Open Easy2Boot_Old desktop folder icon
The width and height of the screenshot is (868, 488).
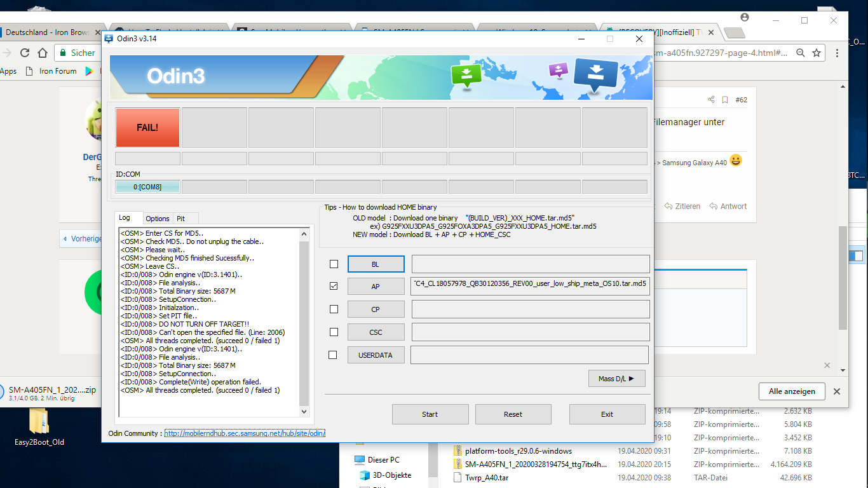tap(39, 428)
